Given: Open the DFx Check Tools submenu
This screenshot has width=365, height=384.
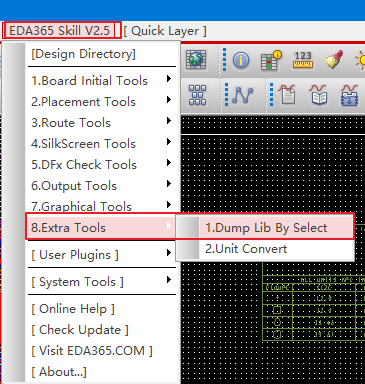Looking at the screenshot, I should (102, 165).
